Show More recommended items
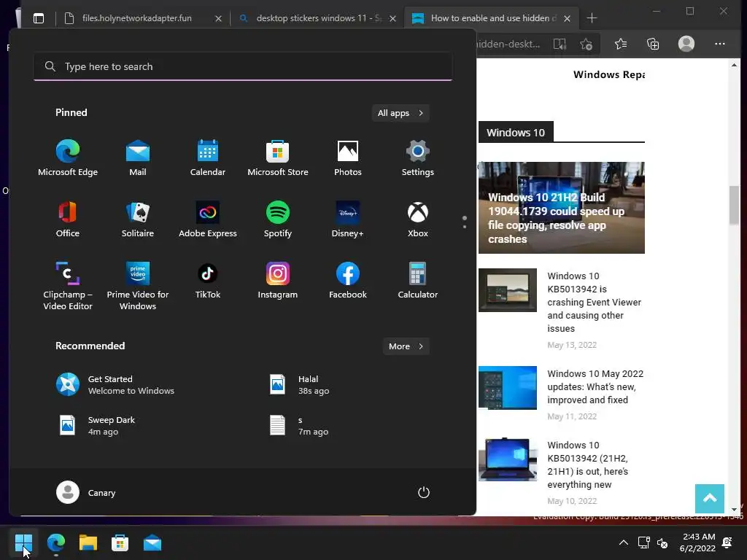The height and width of the screenshot is (560, 747). point(406,346)
